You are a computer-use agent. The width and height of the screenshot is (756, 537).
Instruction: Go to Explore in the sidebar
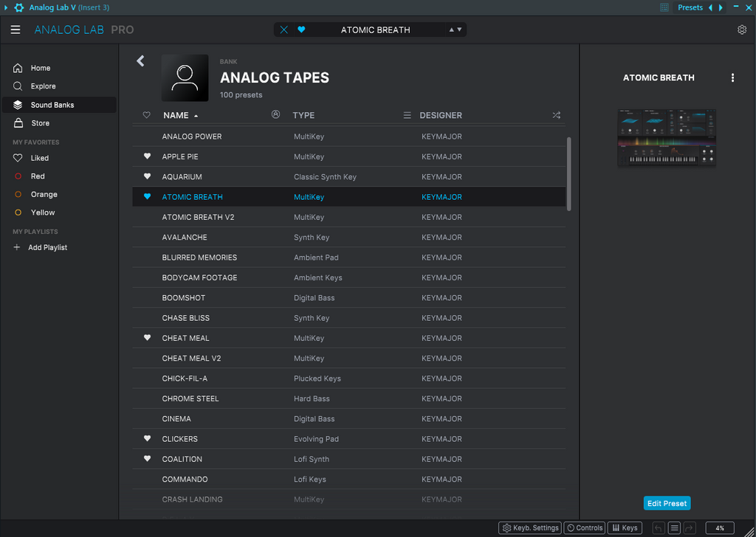click(x=43, y=86)
